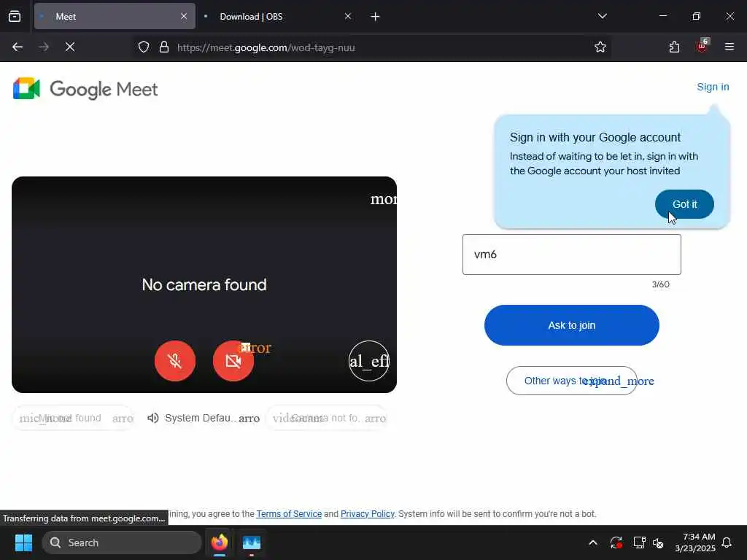
Task: Click the muted volume tray icon
Action: point(659,542)
